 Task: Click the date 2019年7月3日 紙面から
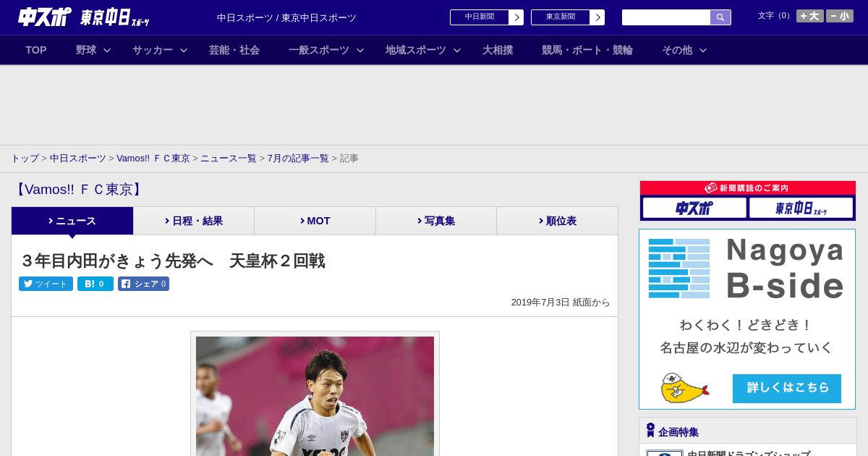pyautogui.click(x=561, y=303)
